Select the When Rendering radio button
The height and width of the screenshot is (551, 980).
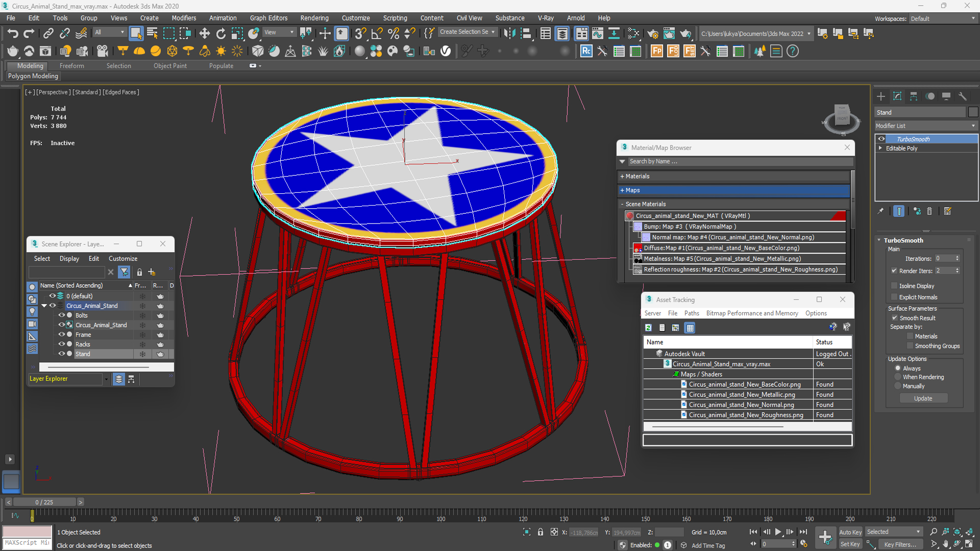898,377
